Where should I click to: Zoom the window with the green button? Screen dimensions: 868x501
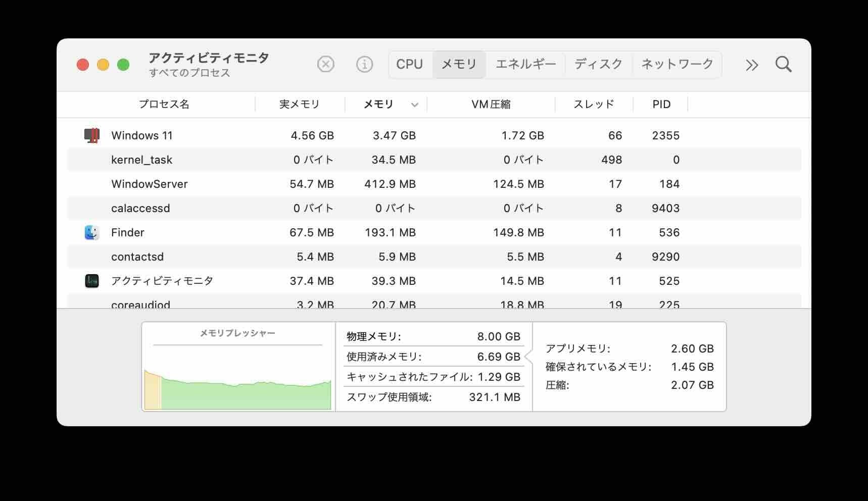coord(123,65)
